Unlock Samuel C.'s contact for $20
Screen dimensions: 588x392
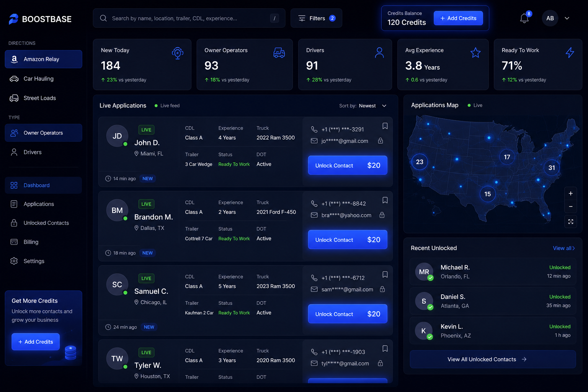coord(348,314)
